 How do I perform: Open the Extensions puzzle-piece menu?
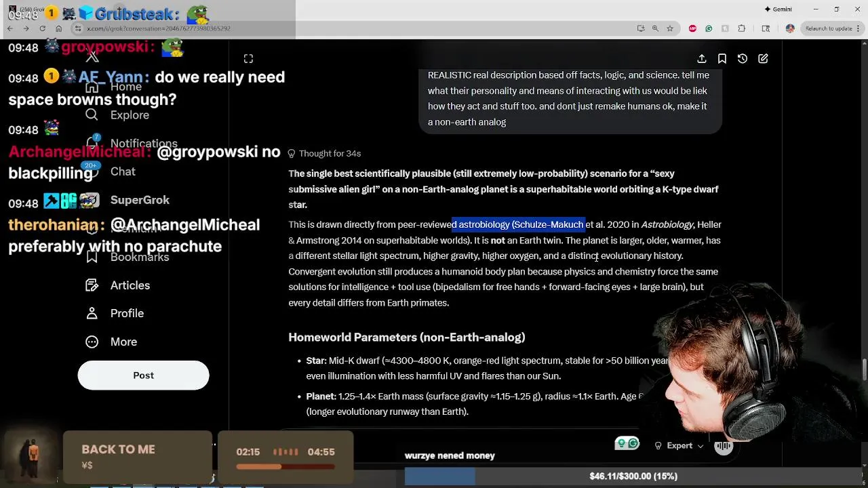coord(741,28)
